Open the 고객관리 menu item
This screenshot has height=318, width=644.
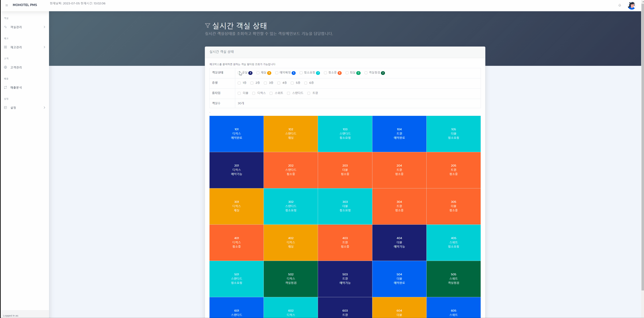tap(16, 67)
